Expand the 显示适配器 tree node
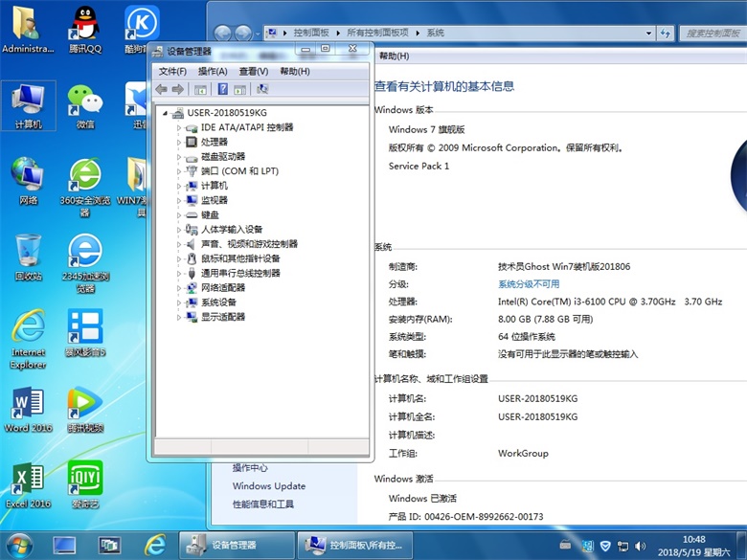This screenshot has height=560, width=747. [178, 317]
